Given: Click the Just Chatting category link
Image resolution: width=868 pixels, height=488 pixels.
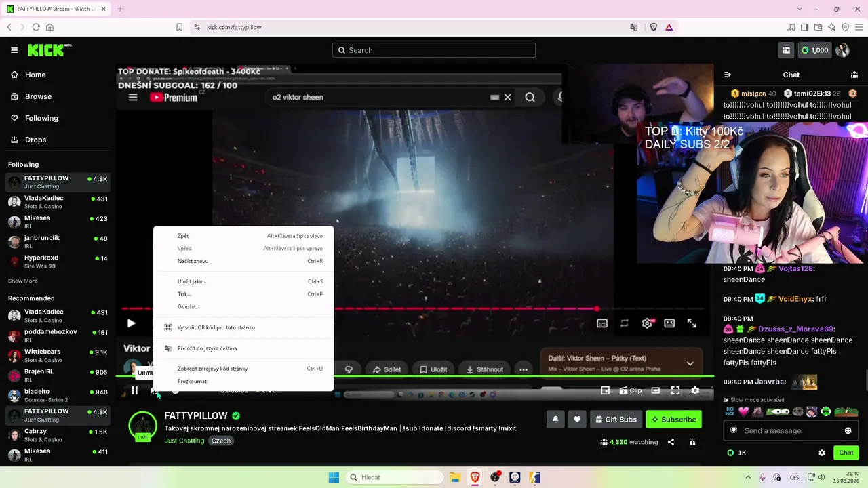Looking at the screenshot, I should coord(184,441).
